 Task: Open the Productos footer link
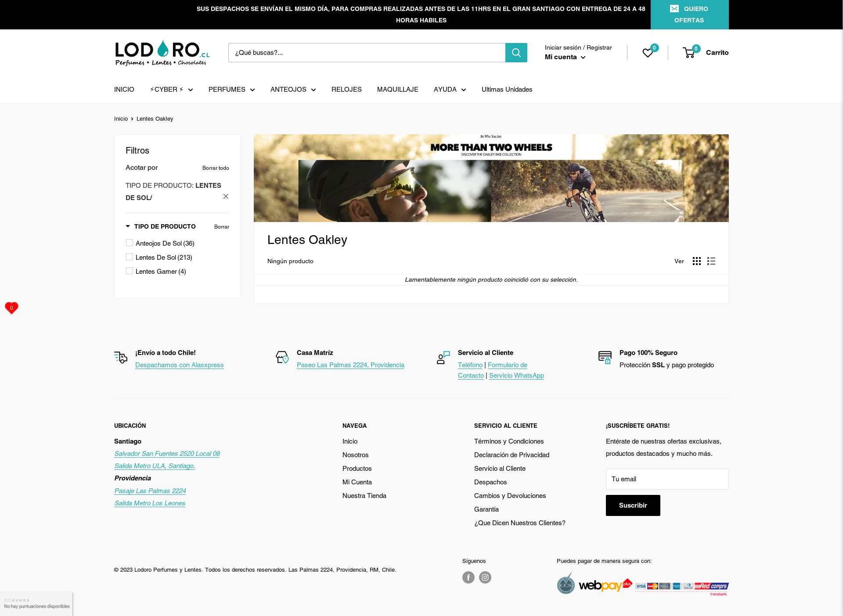tap(357, 469)
